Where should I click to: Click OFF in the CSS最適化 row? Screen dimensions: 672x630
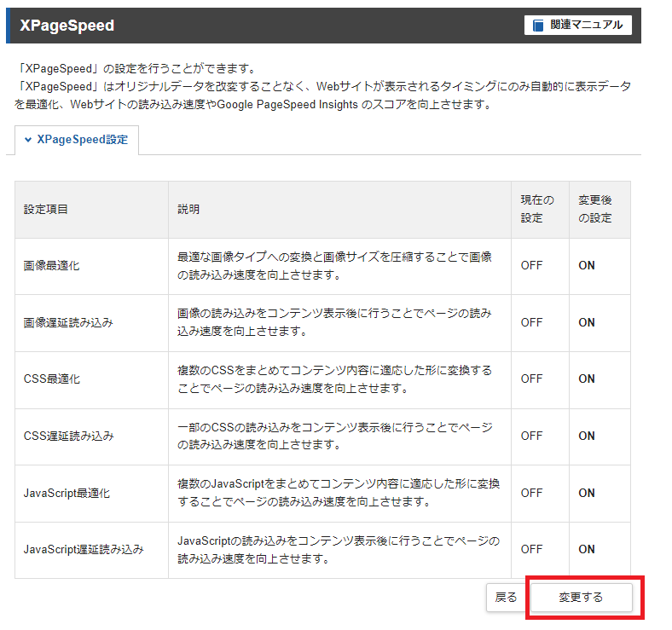pyautogui.click(x=531, y=379)
